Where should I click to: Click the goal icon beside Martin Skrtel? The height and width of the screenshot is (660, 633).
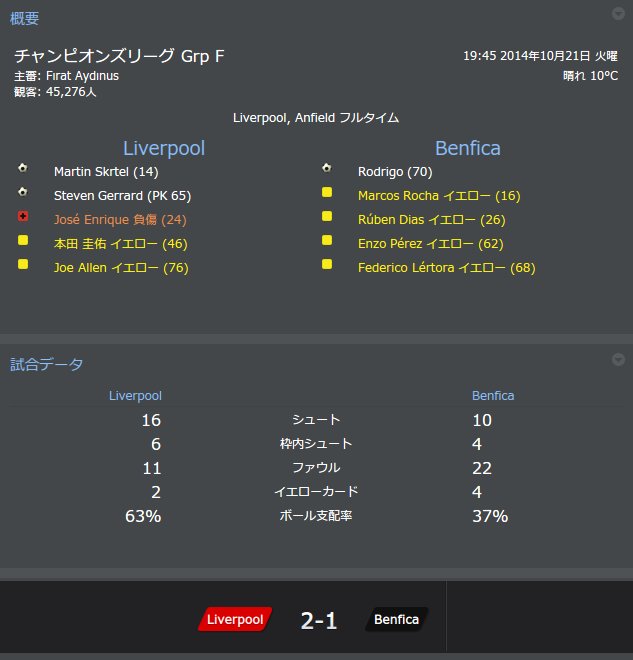click(23, 168)
